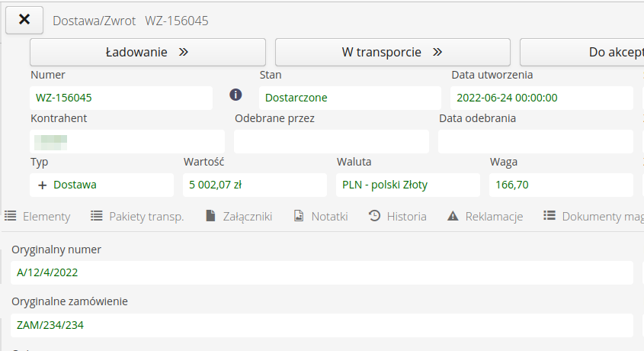Open the Elementy tab

tap(37, 216)
